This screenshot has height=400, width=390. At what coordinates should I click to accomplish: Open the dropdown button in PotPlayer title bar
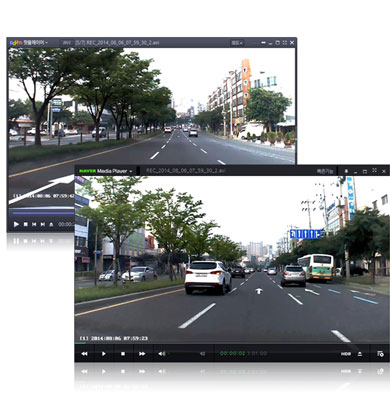coord(237,43)
